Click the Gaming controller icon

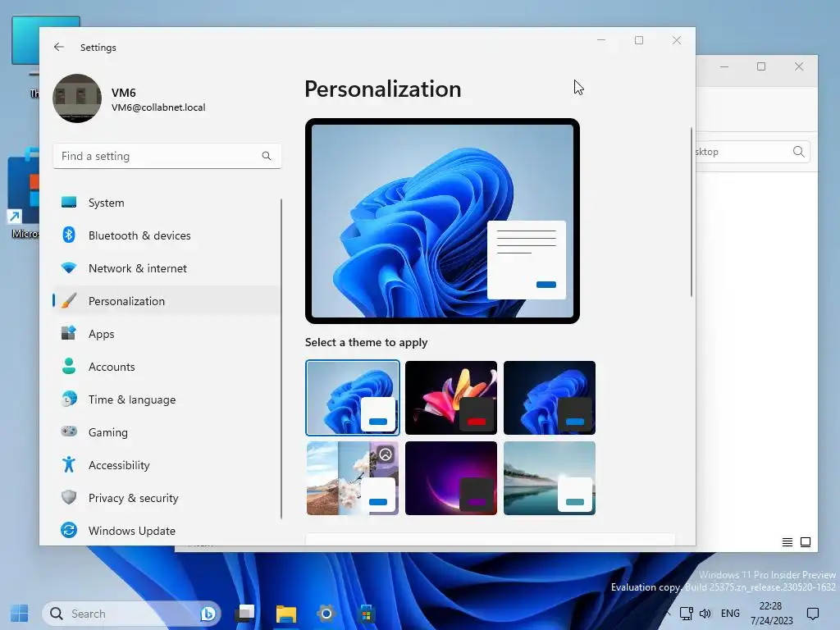click(x=69, y=431)
